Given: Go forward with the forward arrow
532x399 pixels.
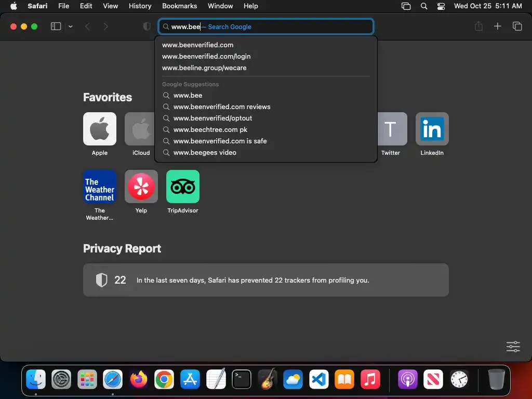Looking at the screenshot, I should coord(105,26).
